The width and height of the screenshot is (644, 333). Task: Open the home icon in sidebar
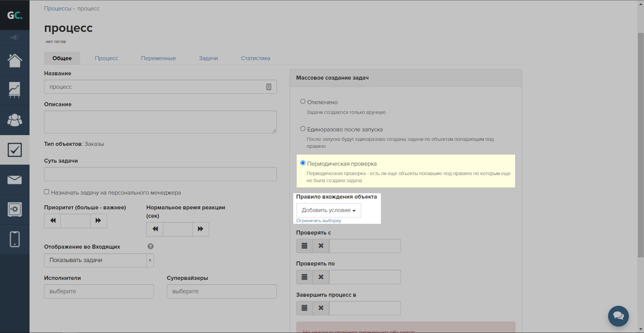(x=15, y=61)
